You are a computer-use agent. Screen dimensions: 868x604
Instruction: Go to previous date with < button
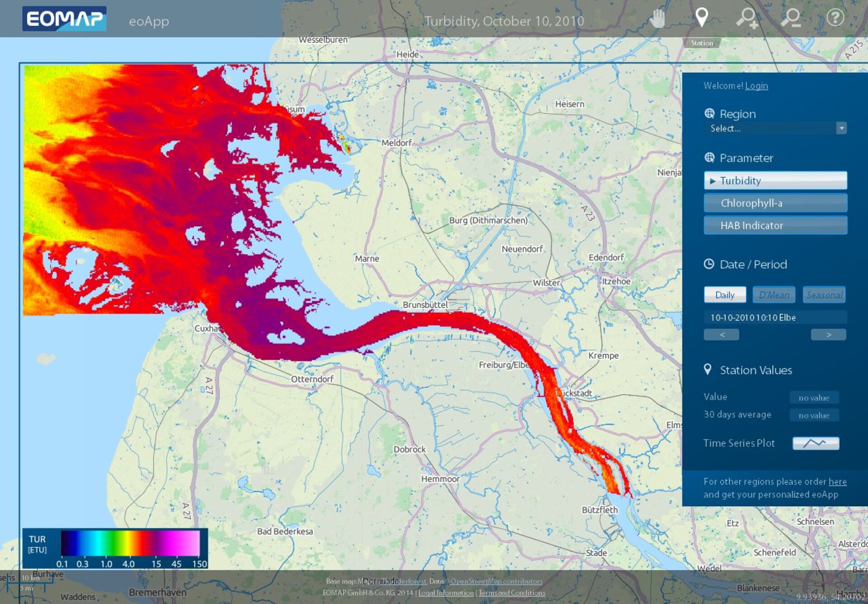click(722, 334)
